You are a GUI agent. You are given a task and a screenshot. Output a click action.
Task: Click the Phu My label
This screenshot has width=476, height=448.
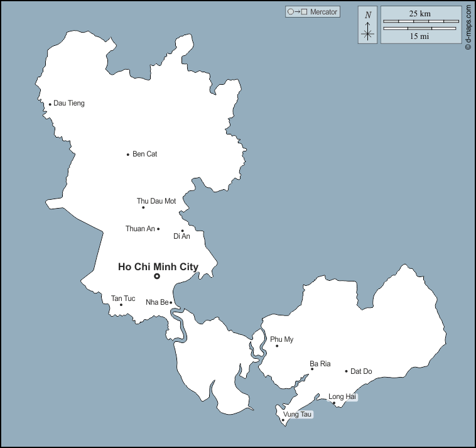coord(282,339)
